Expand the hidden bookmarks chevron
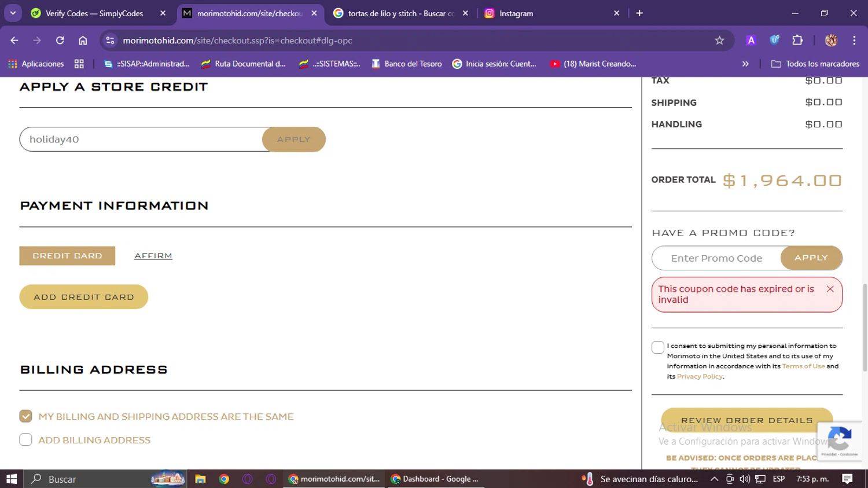 click(745, 64)
